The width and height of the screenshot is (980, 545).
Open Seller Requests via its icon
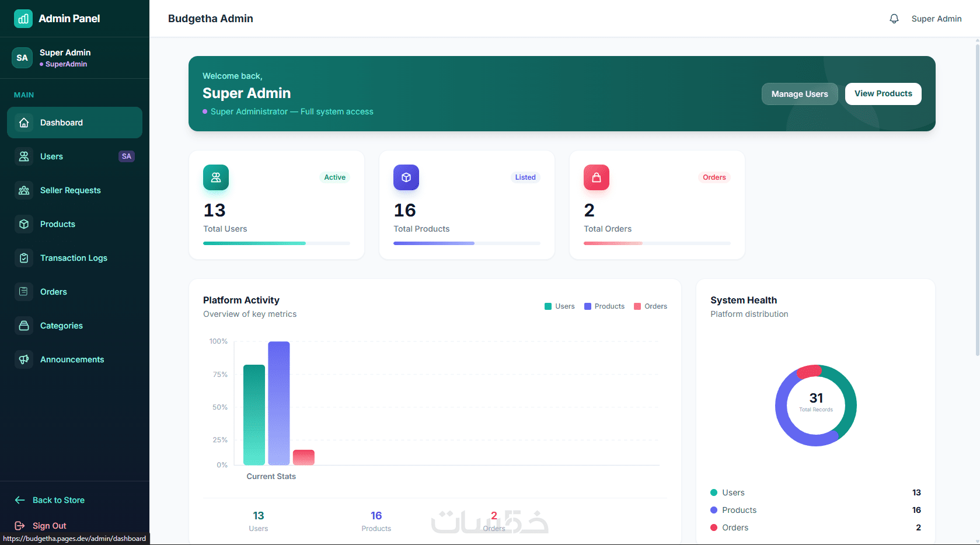point(24,190)
